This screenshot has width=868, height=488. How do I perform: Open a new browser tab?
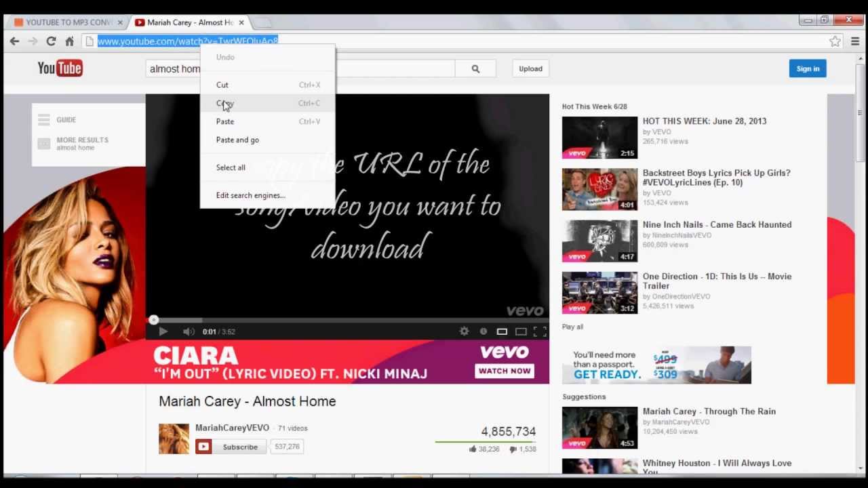point(261,23)
